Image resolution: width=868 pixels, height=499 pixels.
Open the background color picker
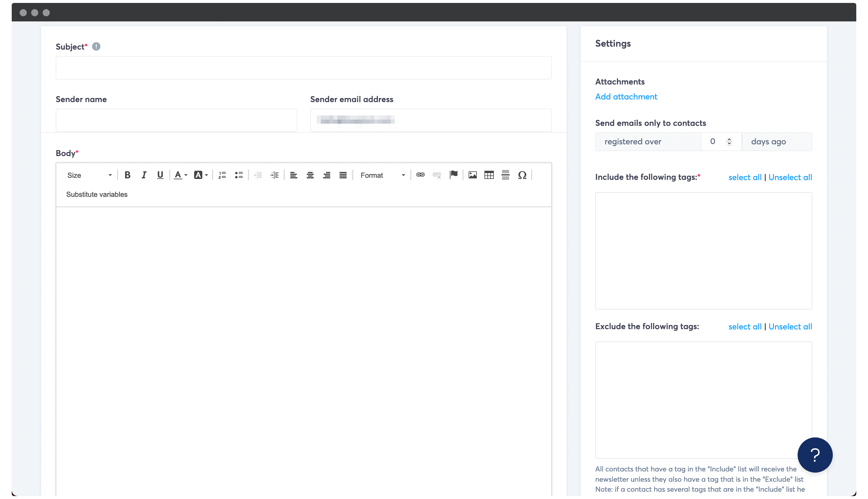pos(201,175)
